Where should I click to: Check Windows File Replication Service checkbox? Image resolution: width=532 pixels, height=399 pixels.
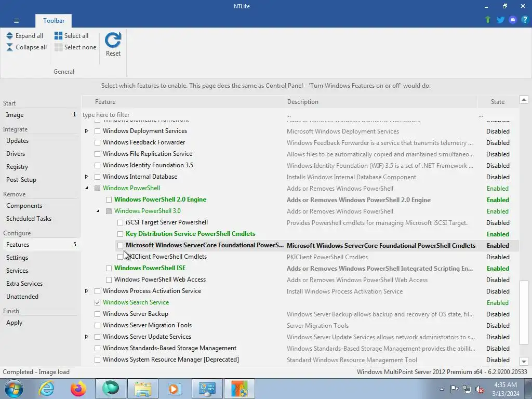click(97, 154)
